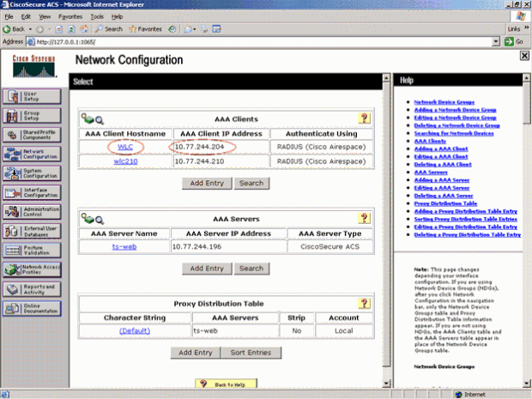Open Interface Configuration in the sidebar
Viewport: 532px width, 399px height.
click(32, 193)
